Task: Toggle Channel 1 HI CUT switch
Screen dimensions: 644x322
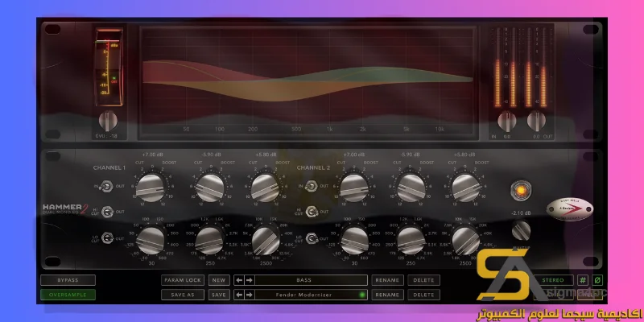Action: (x=107, y=212)
